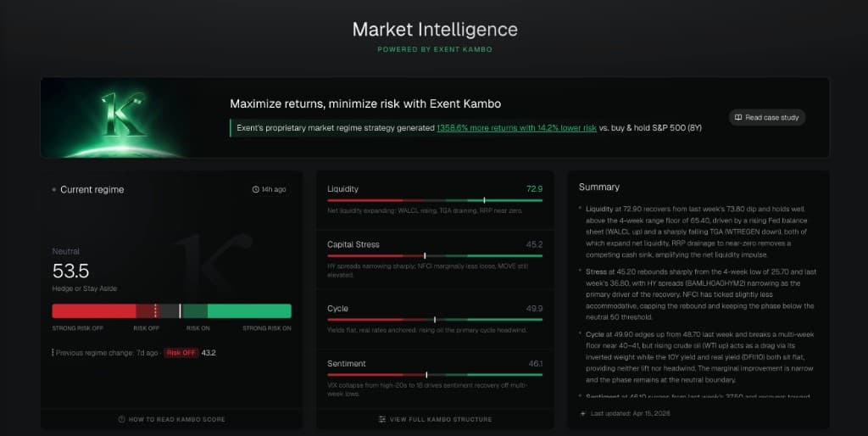Click the Liquidity value 72.9
The width and height of the screenshot is (868, 436).
click(x=534, y=189)
